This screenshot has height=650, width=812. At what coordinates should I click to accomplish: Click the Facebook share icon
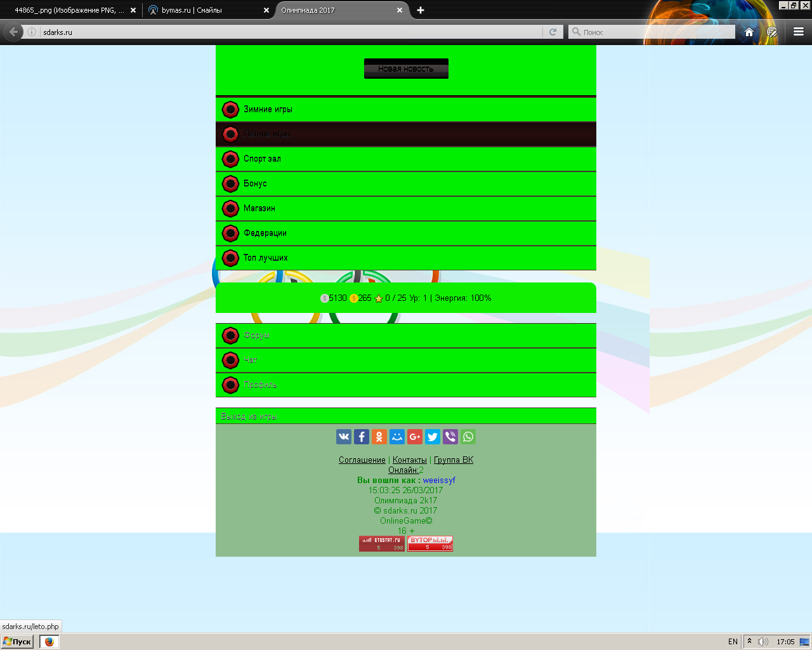coord(362,437)
